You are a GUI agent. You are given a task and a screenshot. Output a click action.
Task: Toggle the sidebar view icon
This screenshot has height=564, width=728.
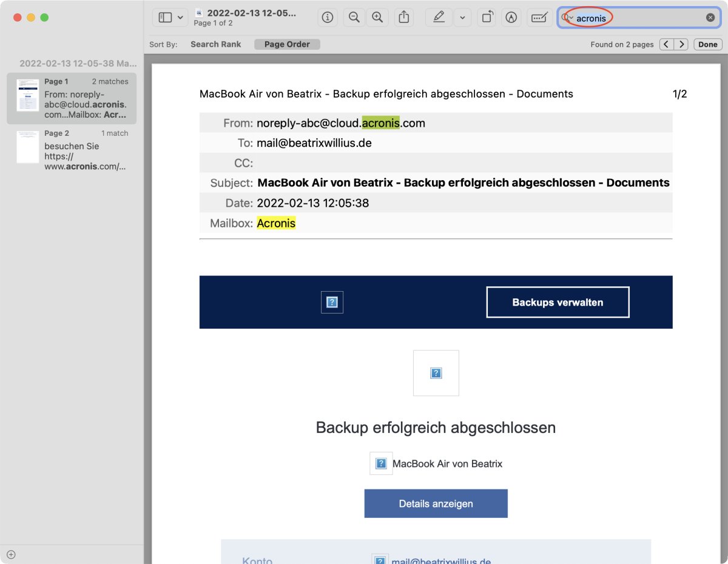tap(165, 17)
